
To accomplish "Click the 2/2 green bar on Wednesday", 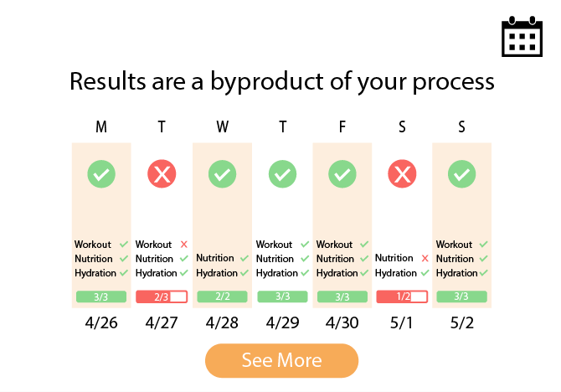I will tap(222, 297).
